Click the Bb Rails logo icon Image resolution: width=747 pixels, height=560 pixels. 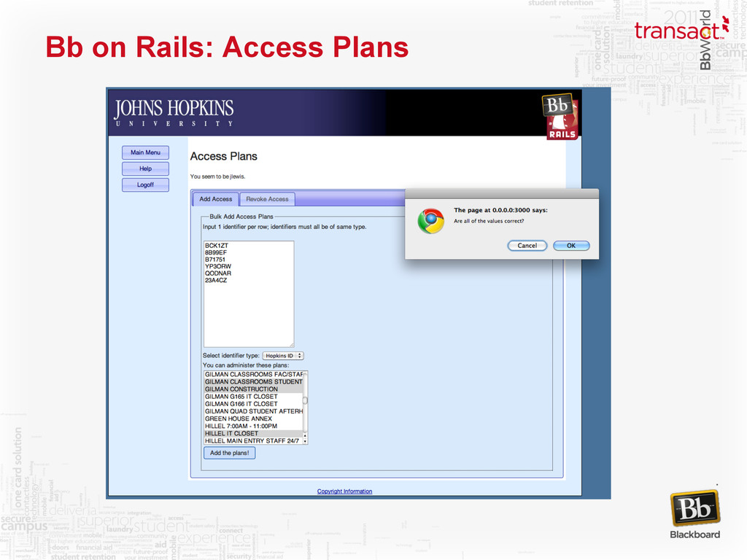[560, 117]
